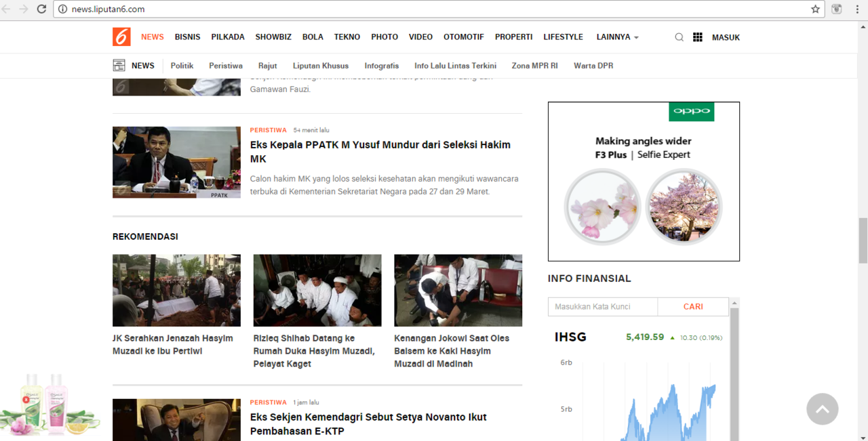Open the PHOTO section
The height and width of the screenshot is (441, 868).
(x=384, y=37)
